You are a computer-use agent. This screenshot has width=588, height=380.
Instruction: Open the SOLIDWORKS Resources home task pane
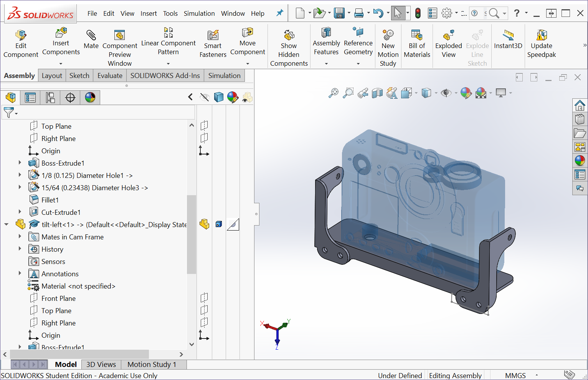(x=580, y=105)
